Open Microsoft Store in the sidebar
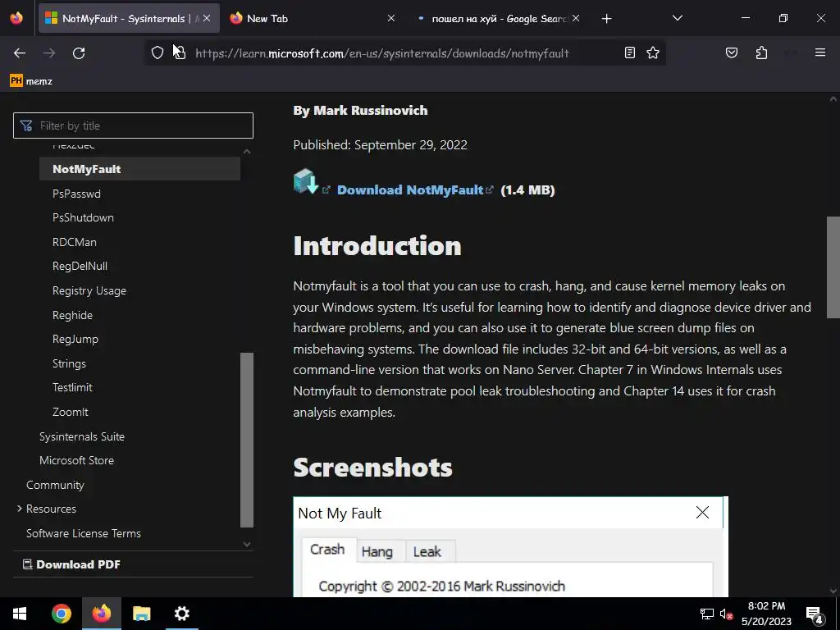This screenshot has height=630, width=840. click(x=76, y=460)
